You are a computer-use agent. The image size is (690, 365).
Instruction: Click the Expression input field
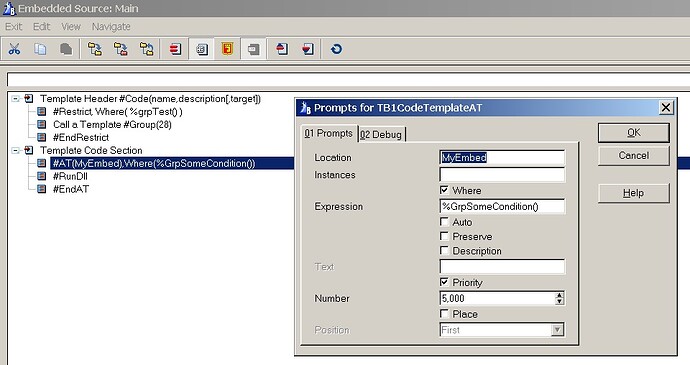coord(502,206)
